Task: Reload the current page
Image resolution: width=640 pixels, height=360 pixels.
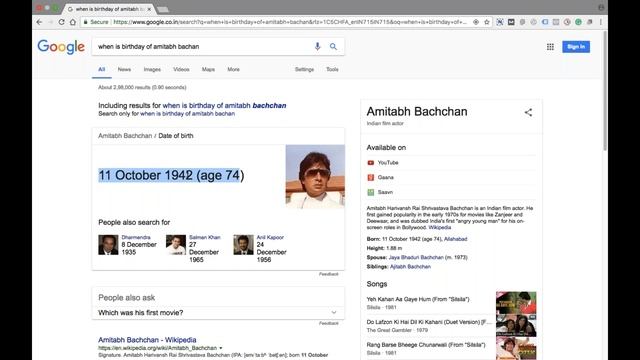Action: 62,22
